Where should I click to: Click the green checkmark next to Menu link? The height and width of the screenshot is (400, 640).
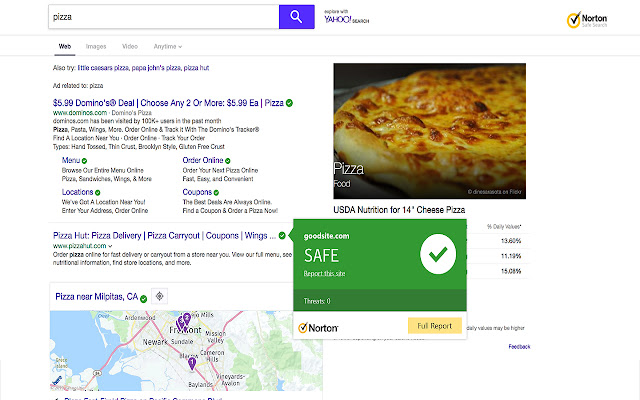point(85,160)
